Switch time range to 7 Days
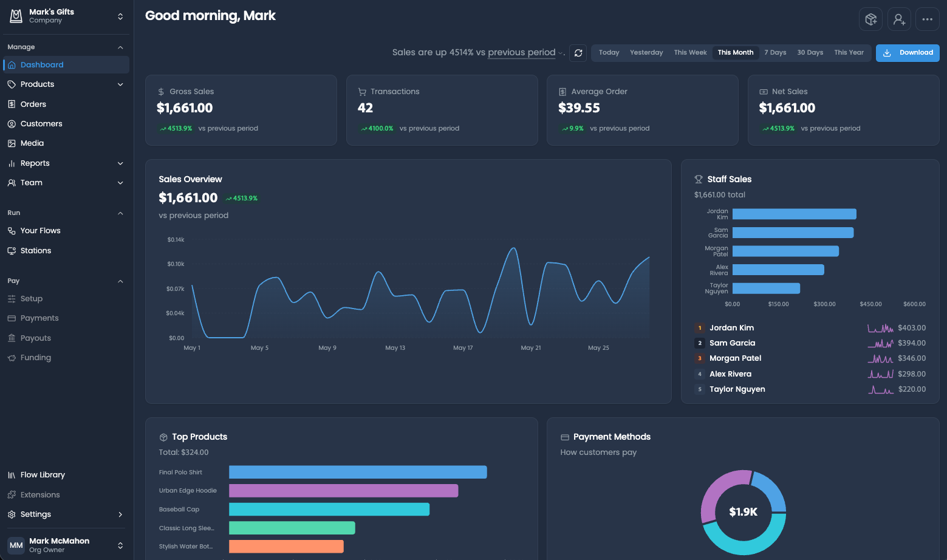Screen dimensions: 947x560 [775, 53]
